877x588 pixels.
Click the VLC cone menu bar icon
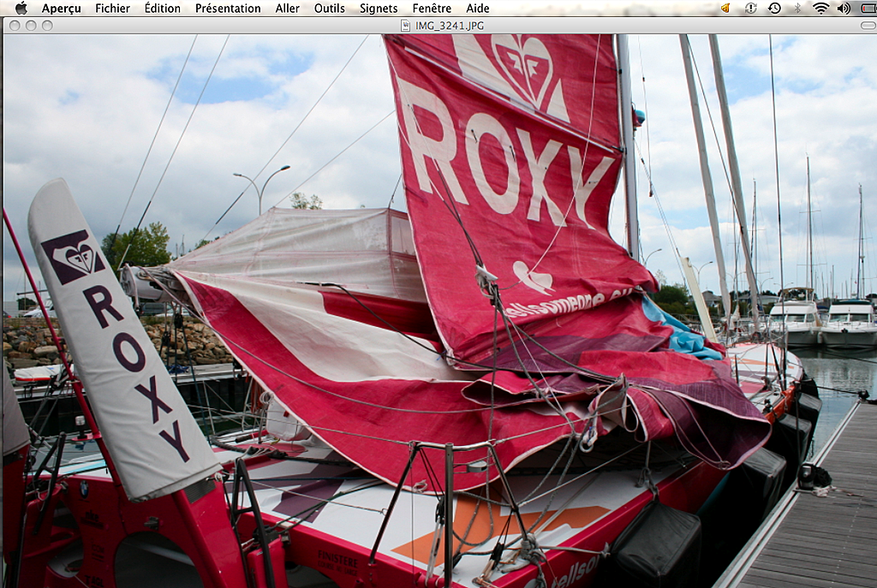(725, 8)
